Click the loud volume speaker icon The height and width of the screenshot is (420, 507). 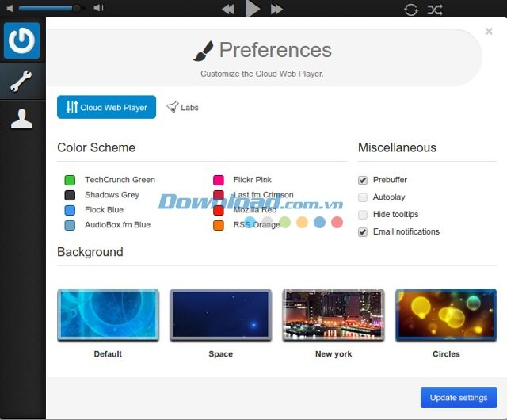point(98,9)
